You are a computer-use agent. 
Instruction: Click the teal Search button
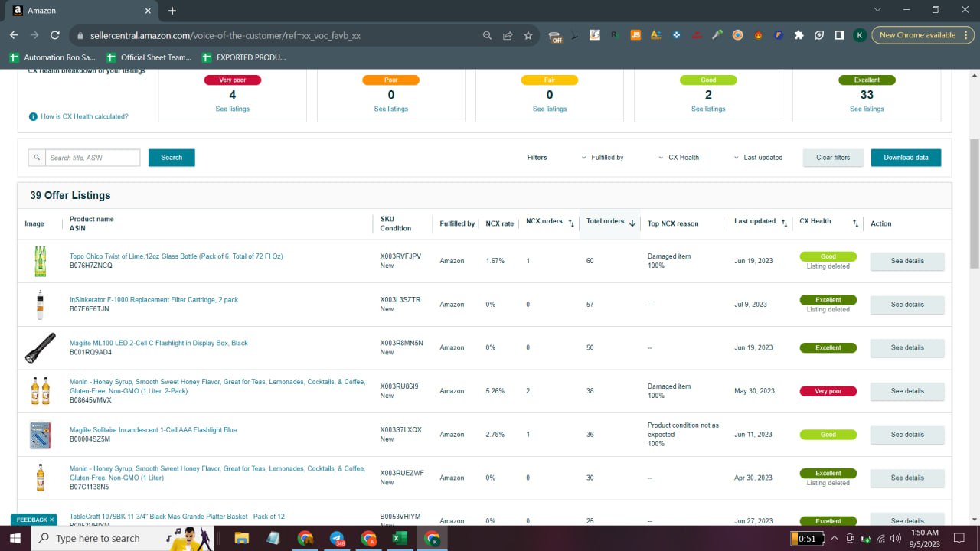[171, 158]
